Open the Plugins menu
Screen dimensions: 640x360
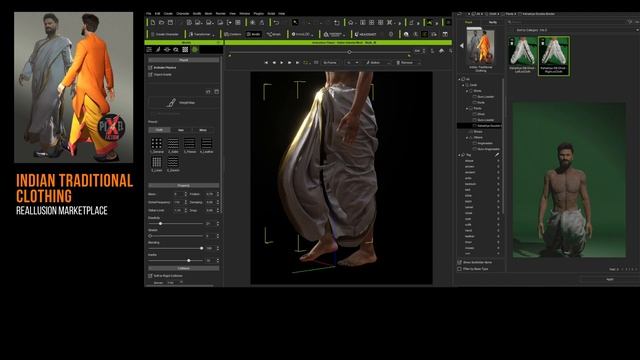[259, 13]
